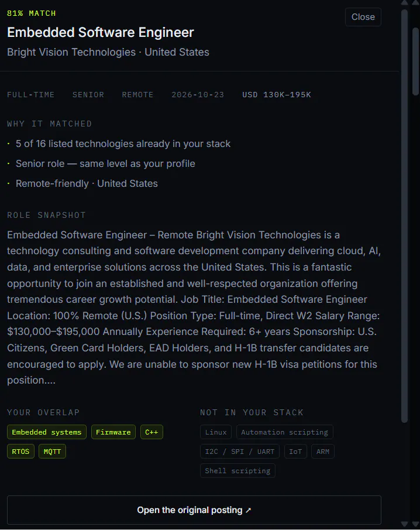Click 'Senior role — same level' bullet
The height and width of the screenshot is (530, 420).
coord(105,163)
